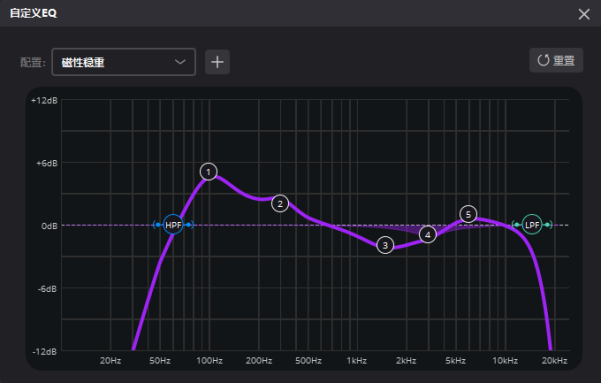This screenshot has height=383, width=602.
Task: Select EQ band node 2
Action: pyautogui.click(x=280, y=204)
